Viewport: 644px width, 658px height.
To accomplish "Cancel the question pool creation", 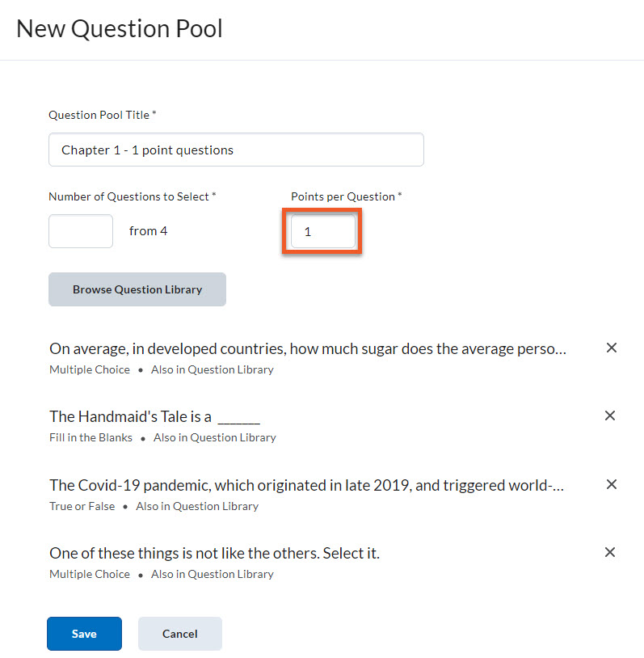I will [x=179, y=634].
